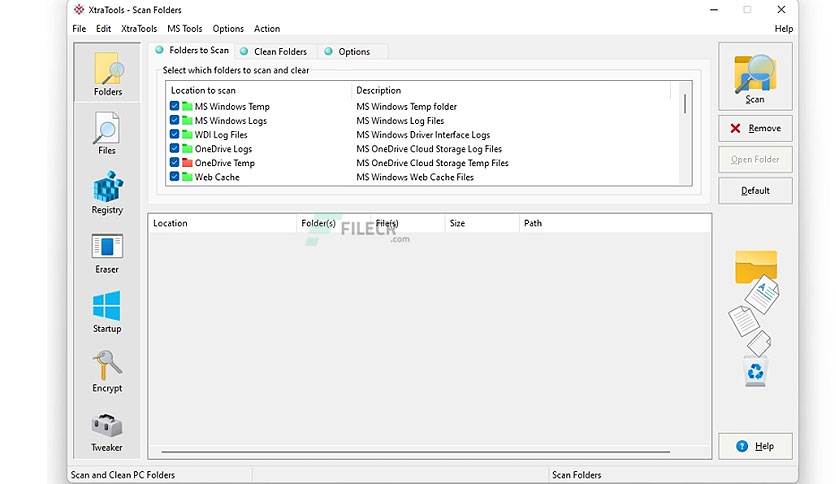
Task: Open the Options menu in menu bar
Action: [228, 29]
